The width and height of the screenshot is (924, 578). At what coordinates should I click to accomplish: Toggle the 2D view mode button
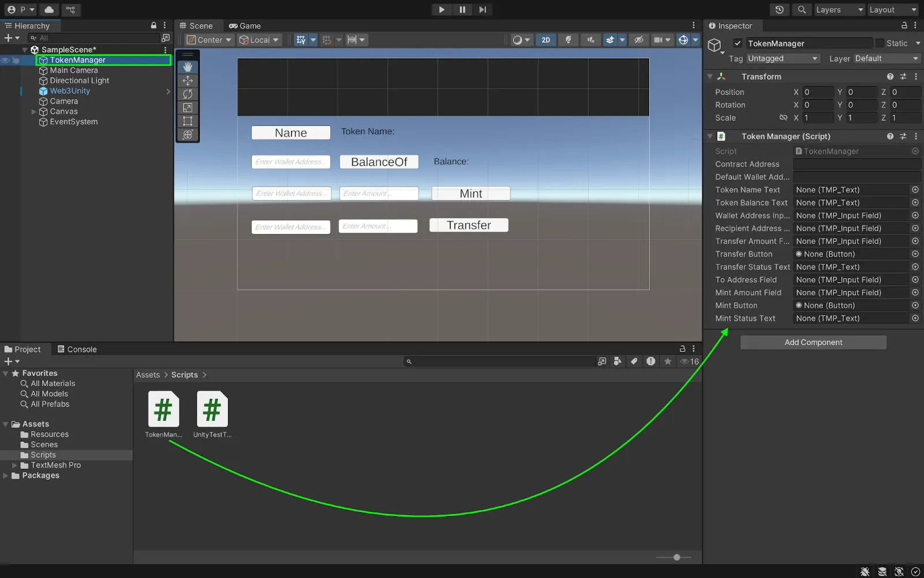point(545,40)
